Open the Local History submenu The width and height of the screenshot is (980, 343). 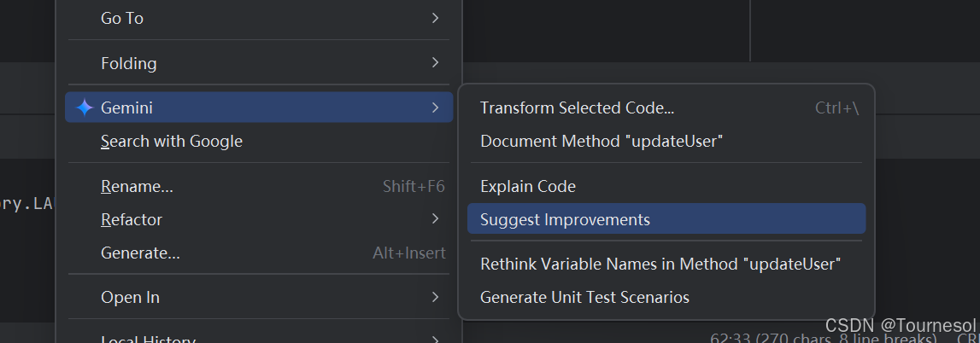pyautogui.click(x=148, y=339)
